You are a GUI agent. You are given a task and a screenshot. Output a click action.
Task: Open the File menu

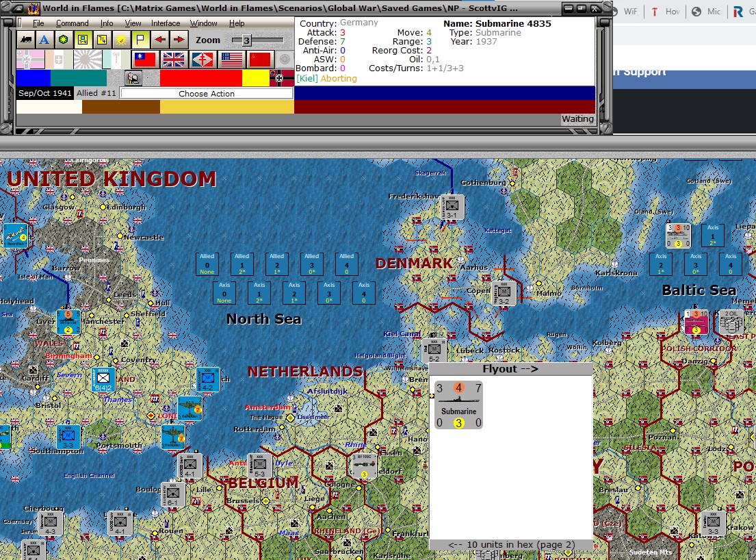click(x=38, y=23)
